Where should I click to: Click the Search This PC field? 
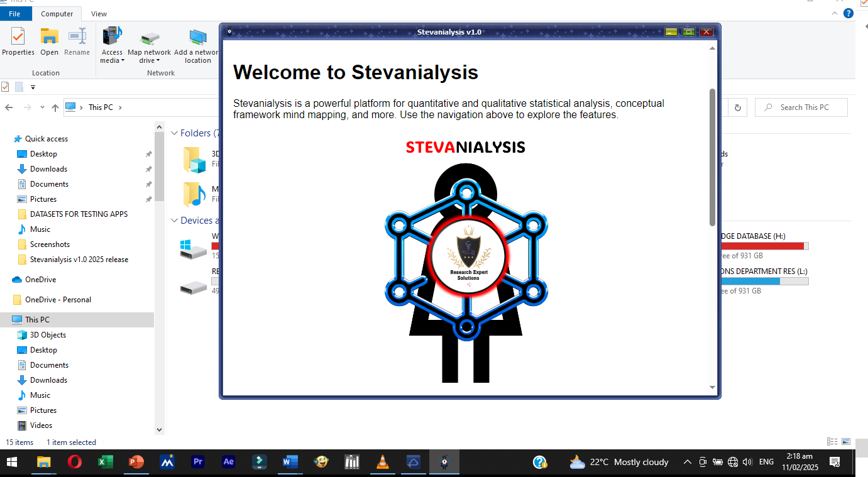coord(801,107)
